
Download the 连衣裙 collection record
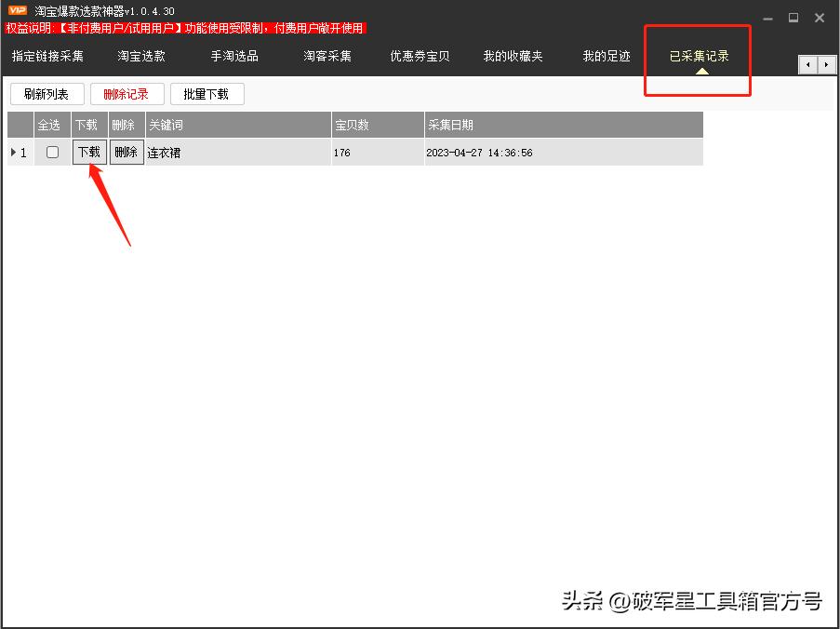click(x=88, y=152)
